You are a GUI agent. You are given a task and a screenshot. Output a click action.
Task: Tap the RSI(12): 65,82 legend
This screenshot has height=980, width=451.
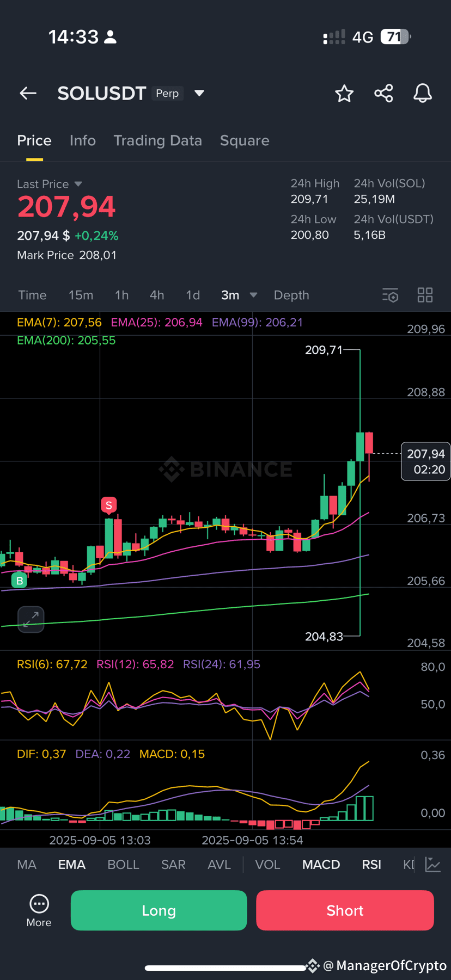pos(135,664)
